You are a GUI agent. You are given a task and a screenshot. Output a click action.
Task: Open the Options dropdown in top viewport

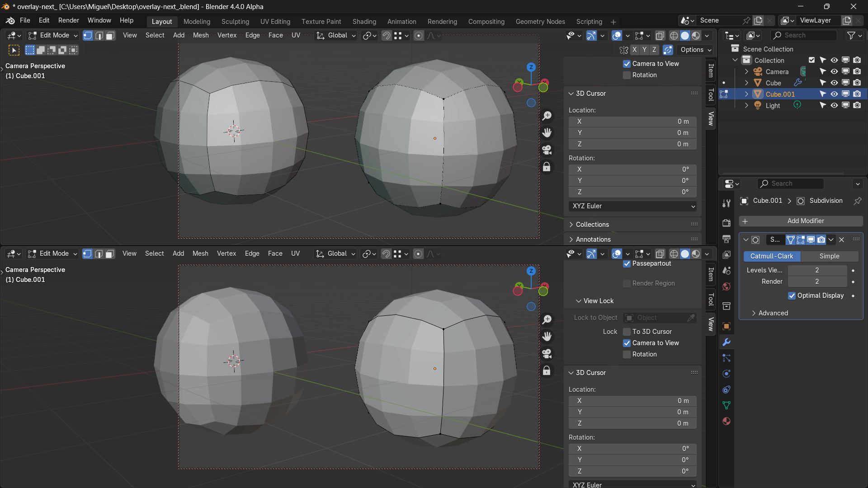click(696, 50)
